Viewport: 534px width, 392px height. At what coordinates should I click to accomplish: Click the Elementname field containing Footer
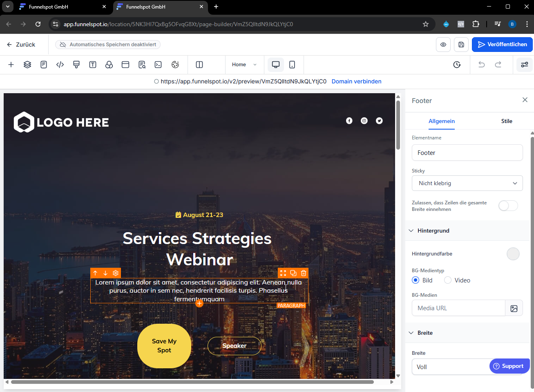pyautogui.click(x=467, y=152)
